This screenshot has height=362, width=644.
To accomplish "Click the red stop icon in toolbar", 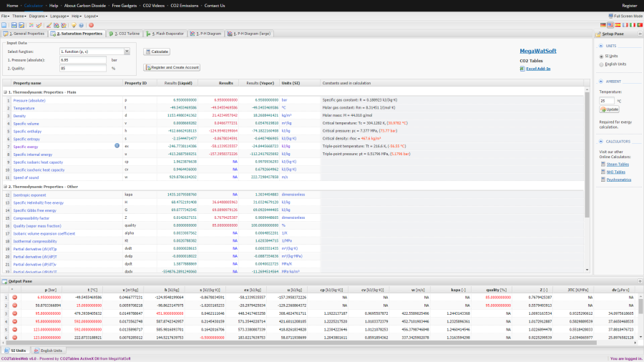I will click(x=91, y=25).
